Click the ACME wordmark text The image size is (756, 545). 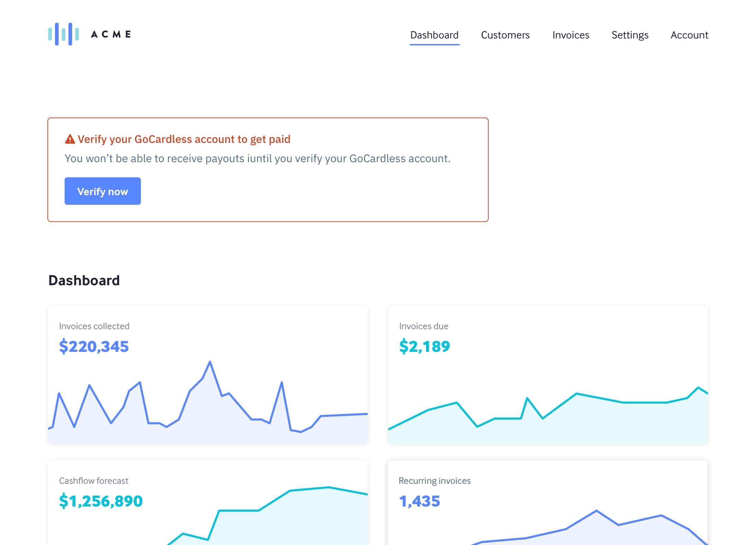pyautogui.click(x=111, y=34)
